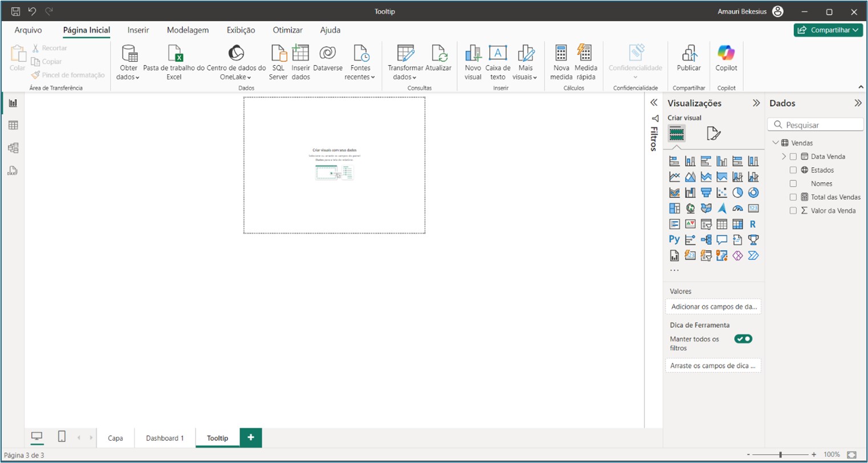This screenshot has width=868, height=463.
Task: Select the gauge visual icon
Action: point(738,208)
